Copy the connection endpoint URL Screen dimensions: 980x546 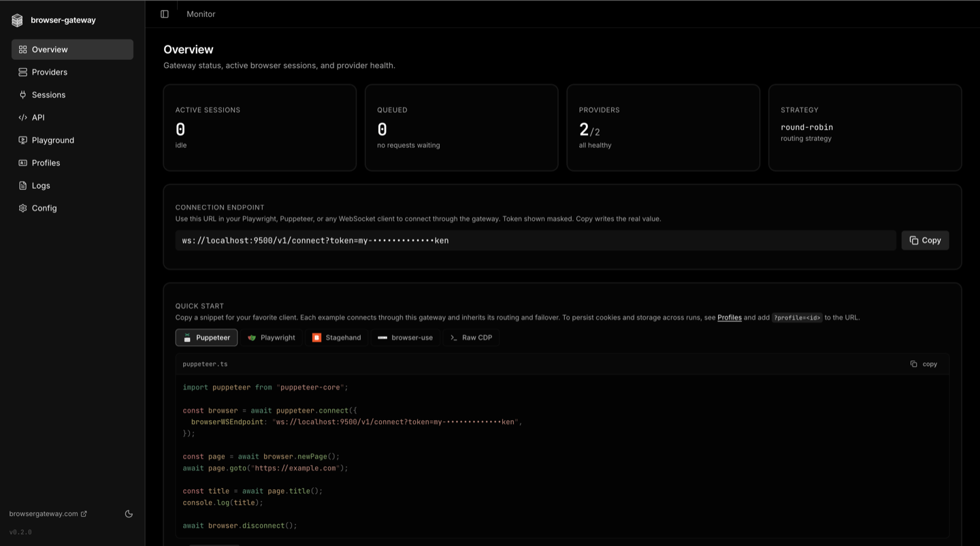(x=925, y=240)
